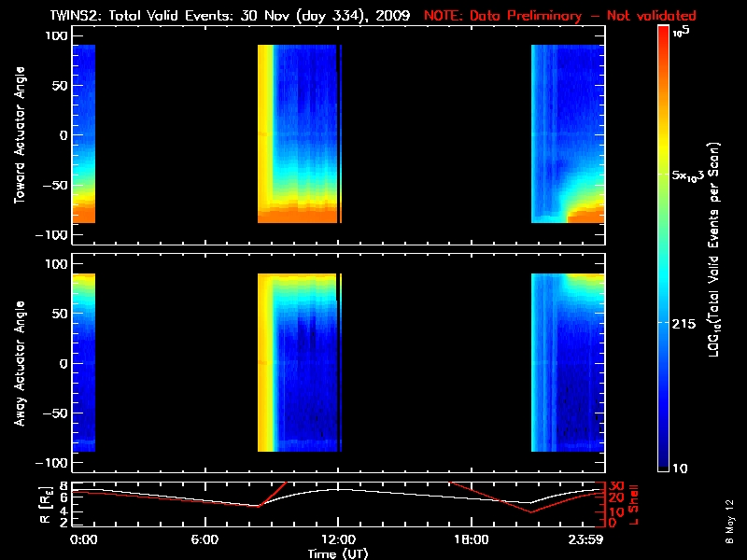
Task: Click the middle data block in the Away panel
Action: [x=299, y=363]
